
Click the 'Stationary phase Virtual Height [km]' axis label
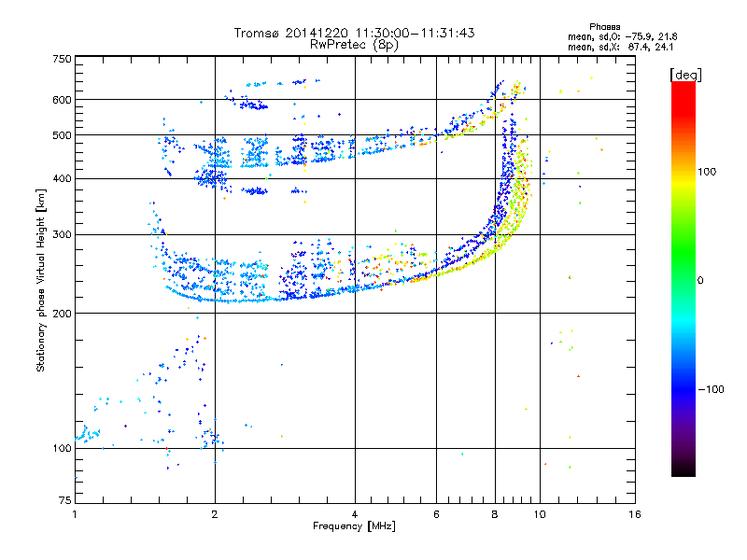41,280
